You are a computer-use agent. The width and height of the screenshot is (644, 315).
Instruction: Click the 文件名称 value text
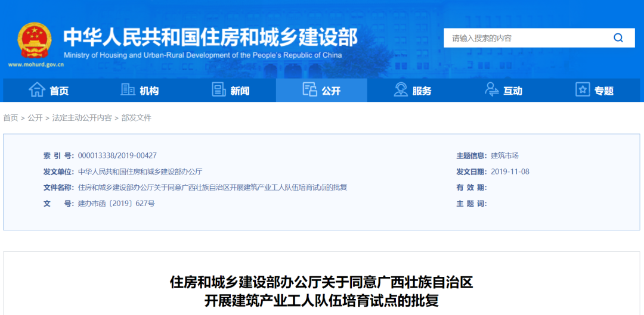[213, 188]
